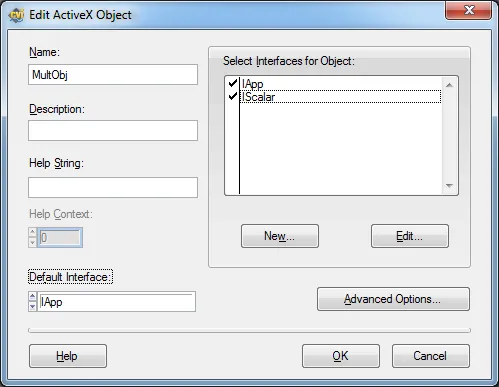
Task: Click the Edit... interface button
Action: click(410, 236)
